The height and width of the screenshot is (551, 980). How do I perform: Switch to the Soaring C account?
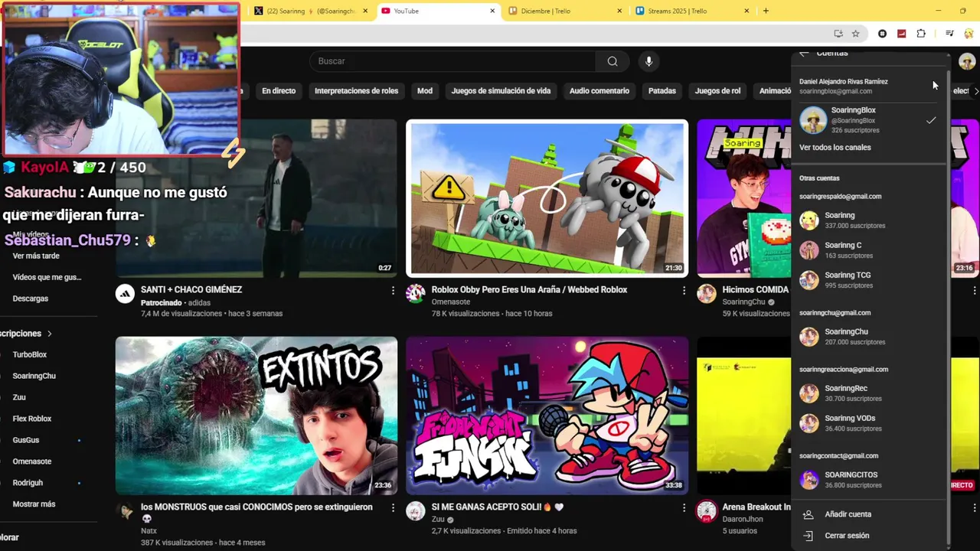pos(869,250)
